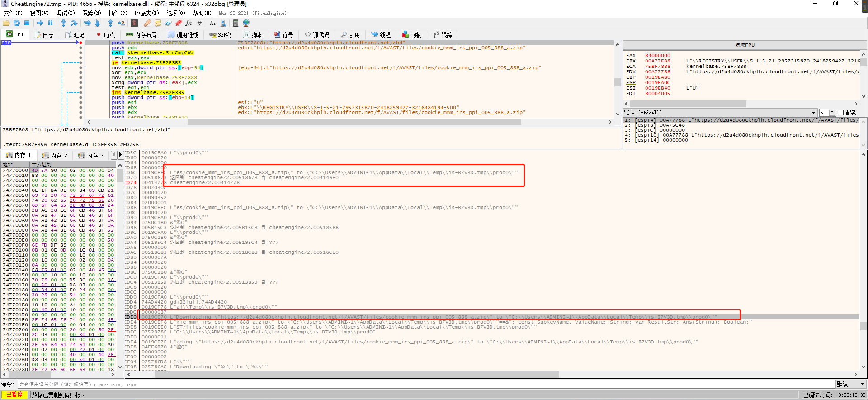Viewport: 868px width, 400px height.
Task: Increase the argument count stepper
Action: 832,111
